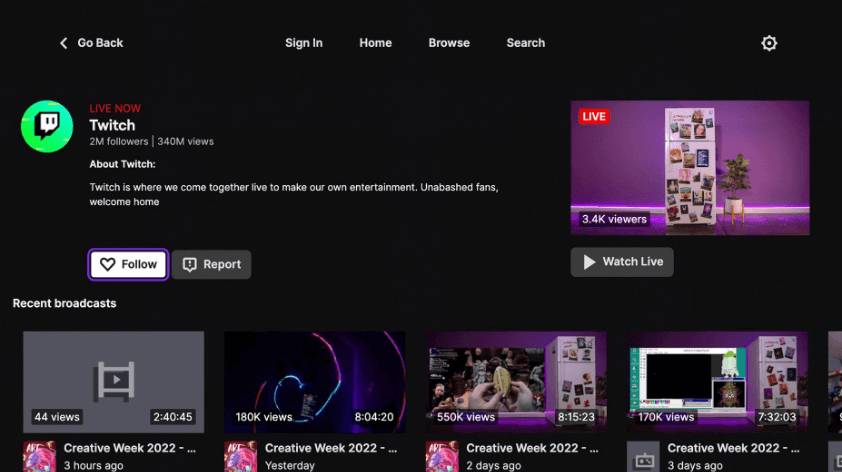Click the art icon under the 180K views video

(x=241, y=456)
